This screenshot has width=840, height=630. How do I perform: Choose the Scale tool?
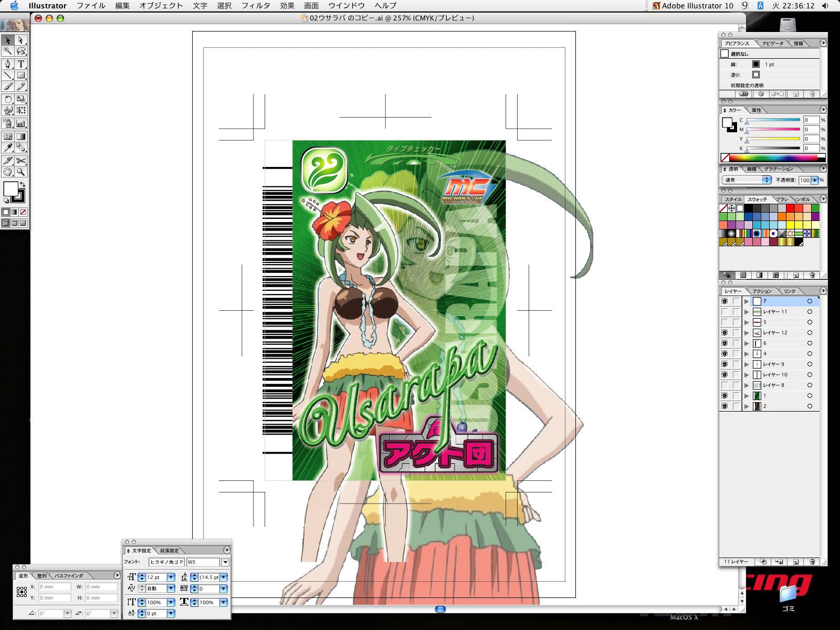(21, 99)
